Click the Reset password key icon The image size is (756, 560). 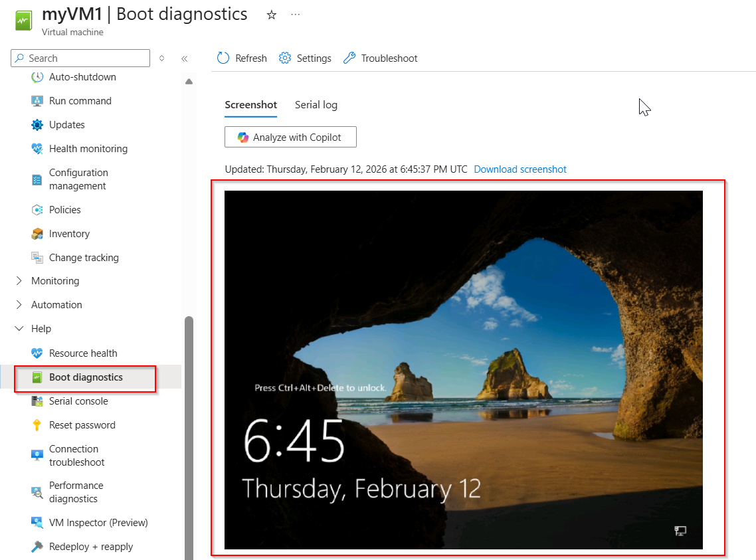tap(37, 425)
